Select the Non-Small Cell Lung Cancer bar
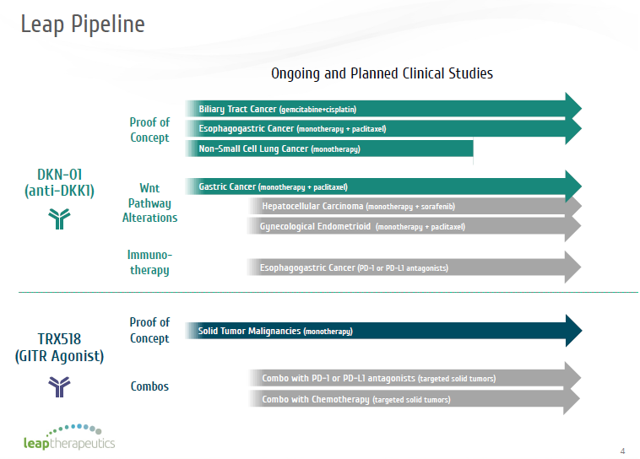The image size is (640, 459). click(x=329, y=149)
